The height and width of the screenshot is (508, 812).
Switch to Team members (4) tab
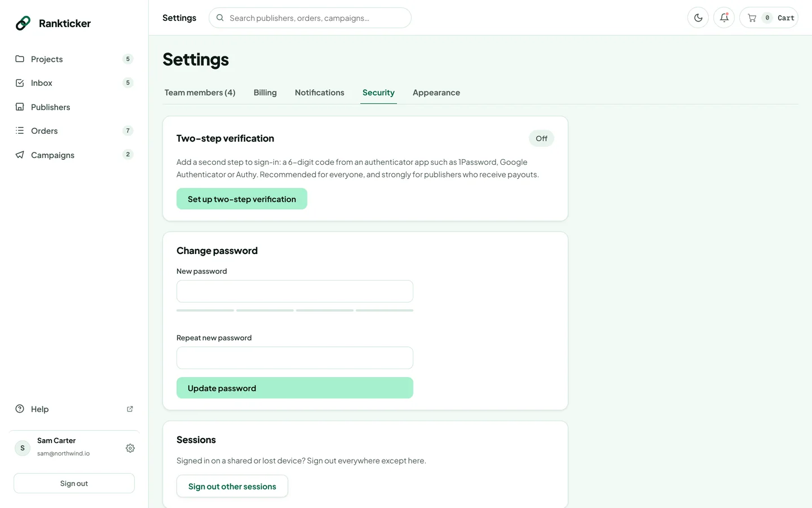[x=200, y=93]
